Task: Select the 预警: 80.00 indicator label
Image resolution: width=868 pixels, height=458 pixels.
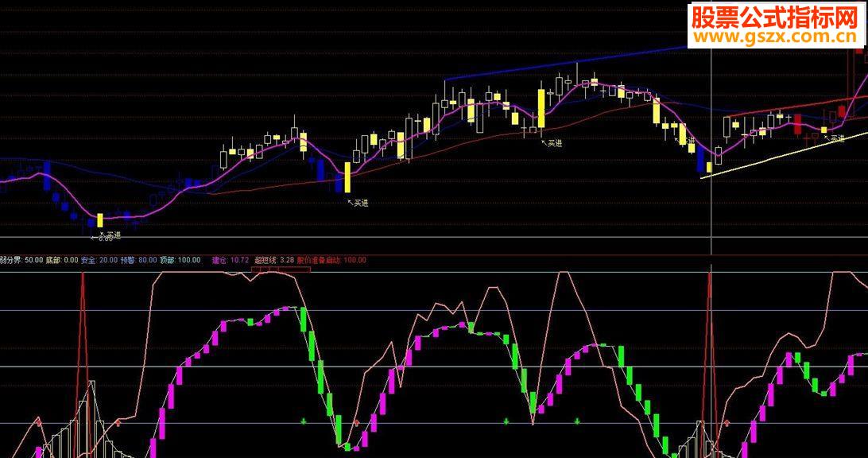Action: click(138, 260)
